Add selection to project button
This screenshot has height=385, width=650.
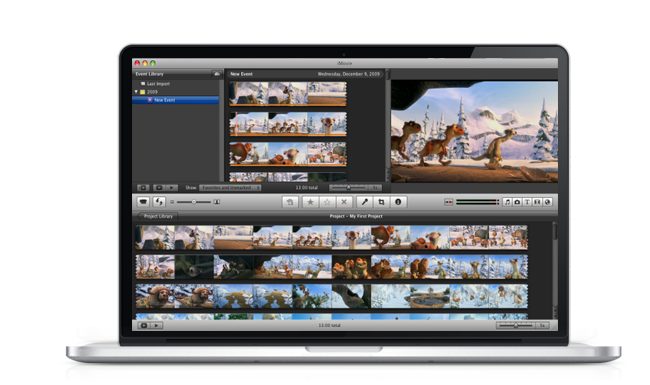coord(290,202)
